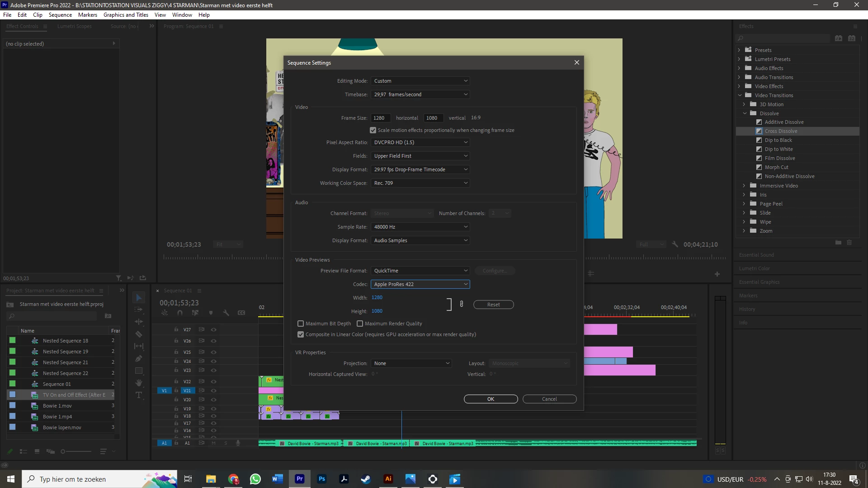Click the Reset preview size button
The width and height of the screenshot is (868, 488).
493,305
